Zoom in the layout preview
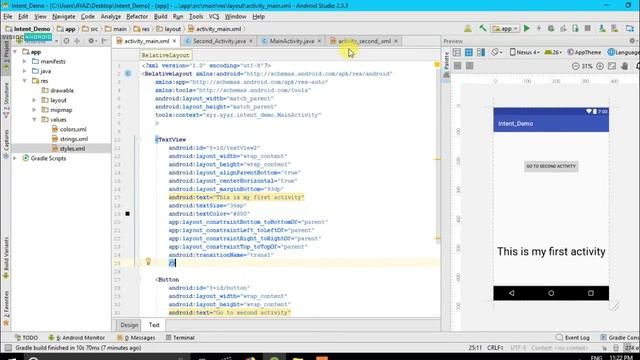Viewport: 640px width, 360px height. click(600, 66)
